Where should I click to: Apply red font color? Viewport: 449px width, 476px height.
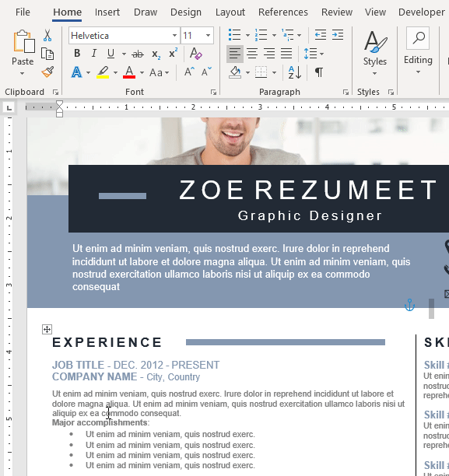tap(129, 72)
